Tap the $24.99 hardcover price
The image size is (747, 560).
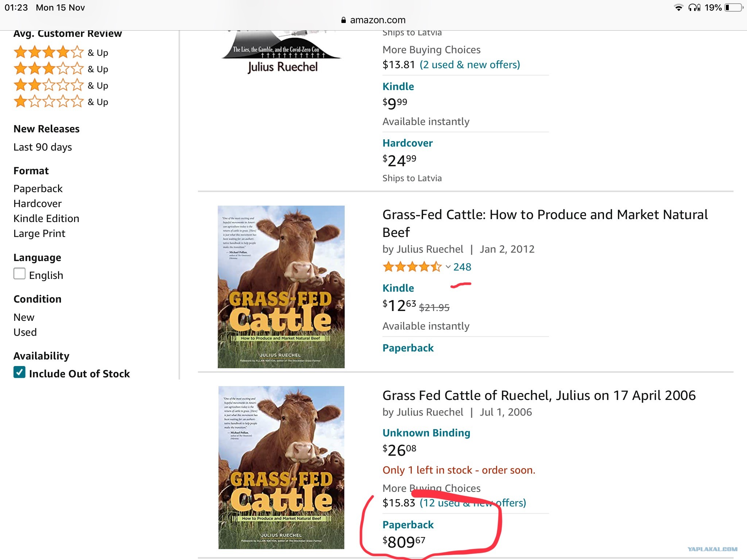click(399, 160)
